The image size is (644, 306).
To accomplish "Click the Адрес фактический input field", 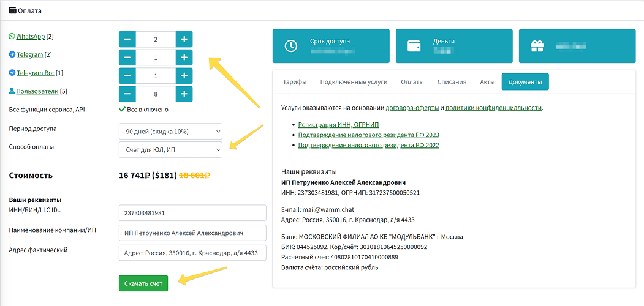I will pos(192,253).
